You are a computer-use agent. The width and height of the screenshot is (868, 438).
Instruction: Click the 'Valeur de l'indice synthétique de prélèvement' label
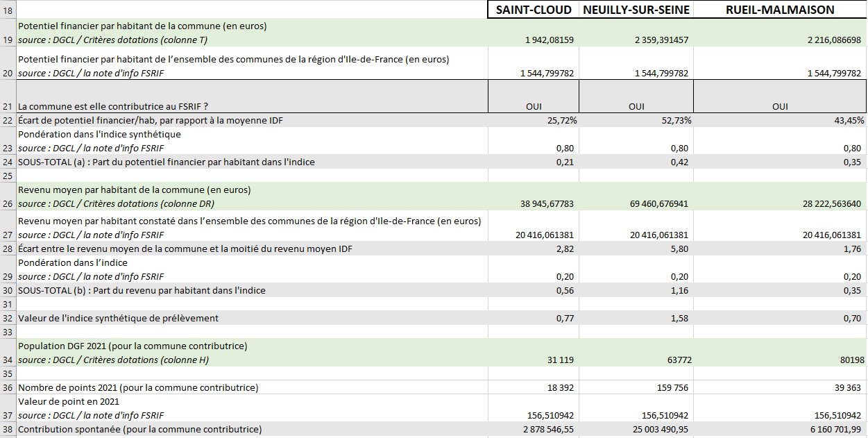pos(118,318)
